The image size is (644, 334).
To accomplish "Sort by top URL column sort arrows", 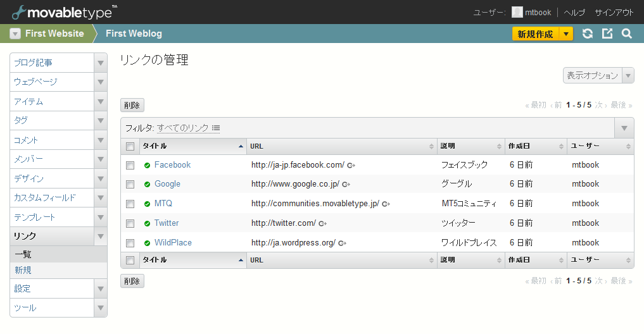I will tap(431, 147).
